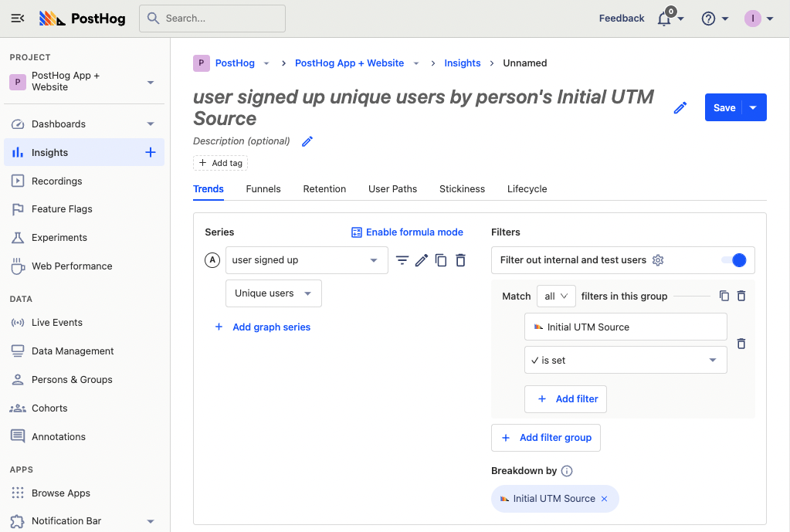Open the Unique users dropdown
The width and height of the screenshot is (790, 532).
tap(273, 293)
